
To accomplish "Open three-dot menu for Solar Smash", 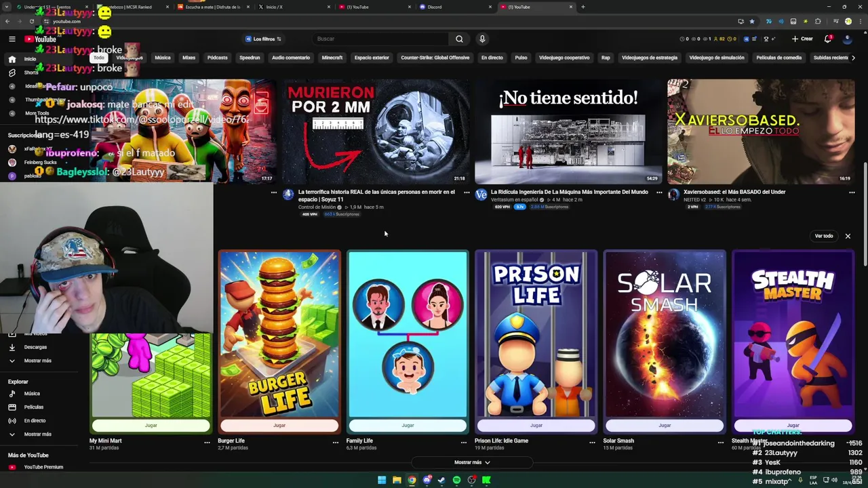I will click(x=720, y=442).
